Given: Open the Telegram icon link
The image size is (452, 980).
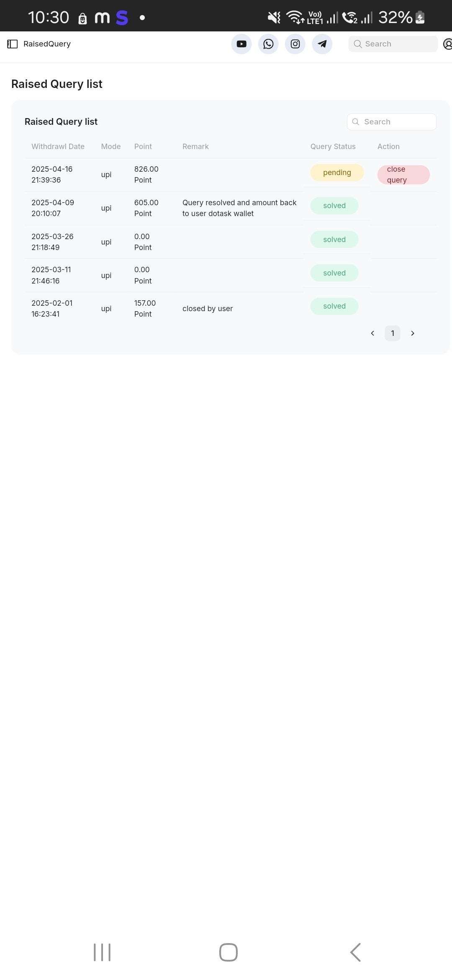Looking at the screenshot, I should 322,44.
